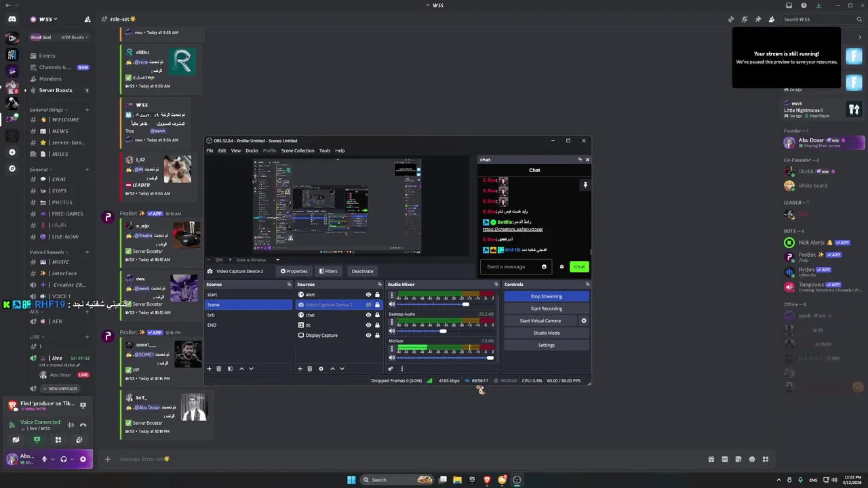This screenshot has height=488, width=868.
Task: Move the selected source up
Action: [332, 369]
